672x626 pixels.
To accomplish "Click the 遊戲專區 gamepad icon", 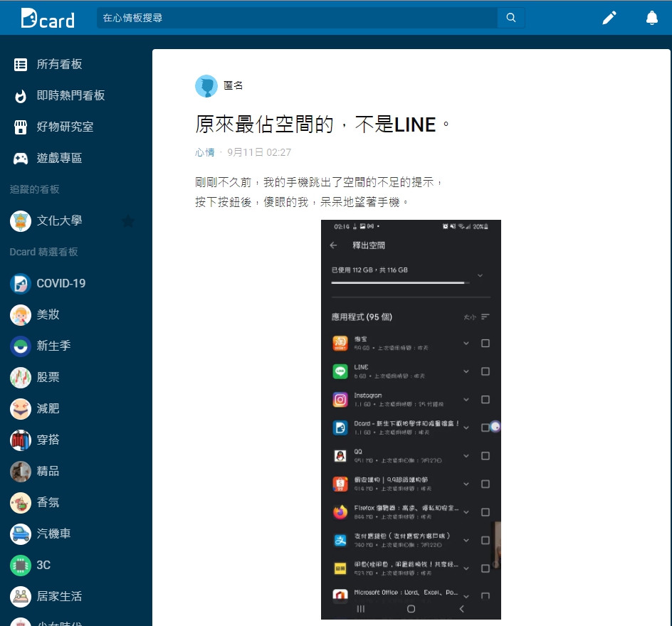I will [21, 159].
